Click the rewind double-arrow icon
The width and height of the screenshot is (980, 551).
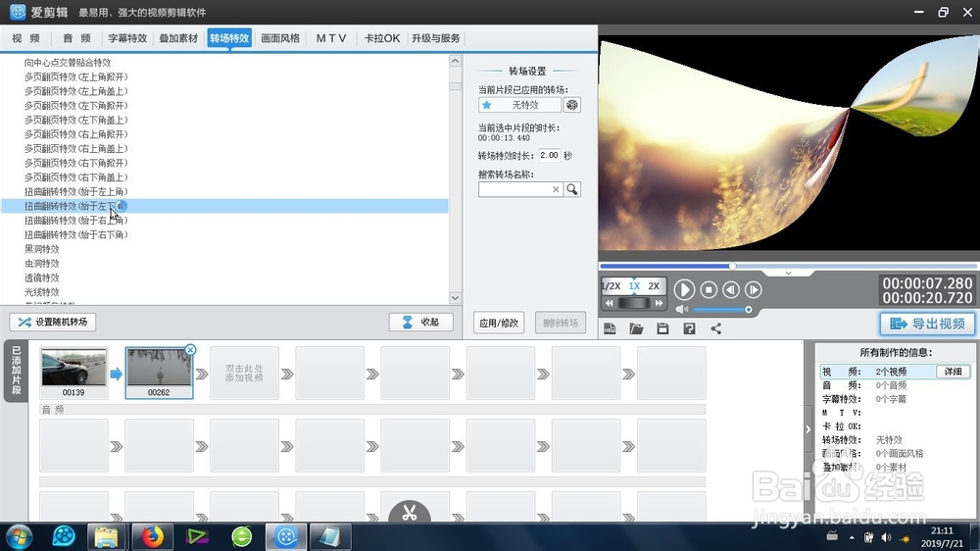(x=610, y=303)
